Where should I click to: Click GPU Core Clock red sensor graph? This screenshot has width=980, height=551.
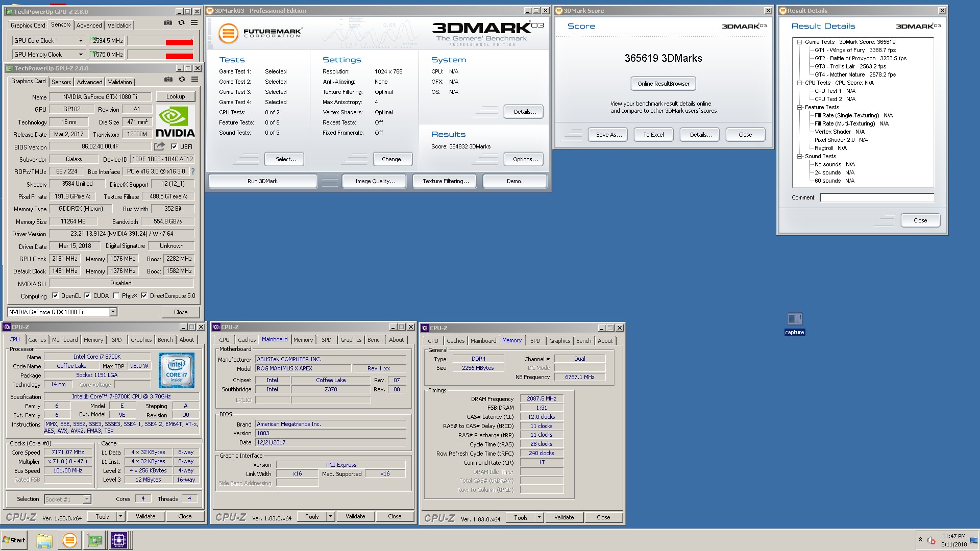160,41
